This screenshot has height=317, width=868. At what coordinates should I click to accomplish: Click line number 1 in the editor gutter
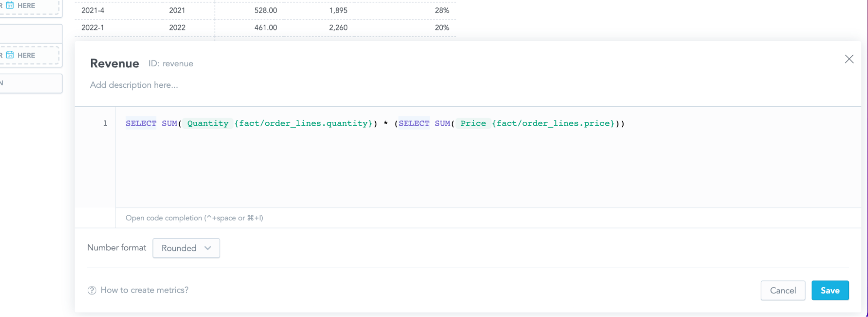[105, 123]
